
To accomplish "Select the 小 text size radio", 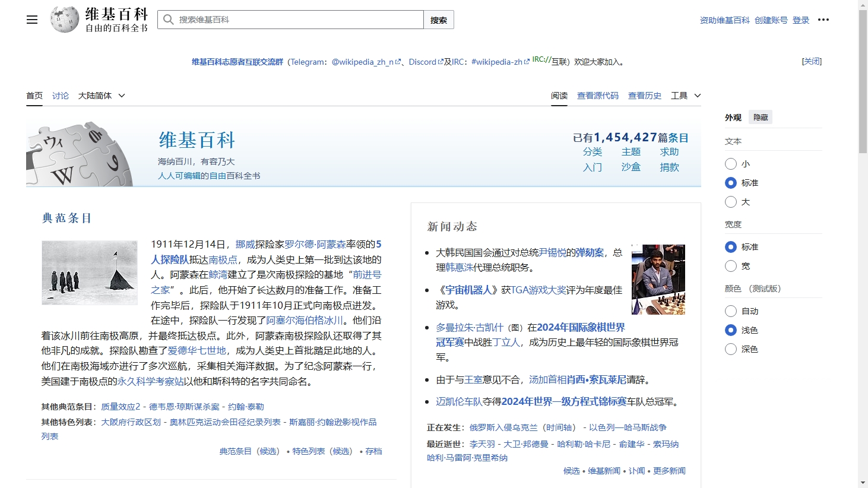I will (731, 164).
